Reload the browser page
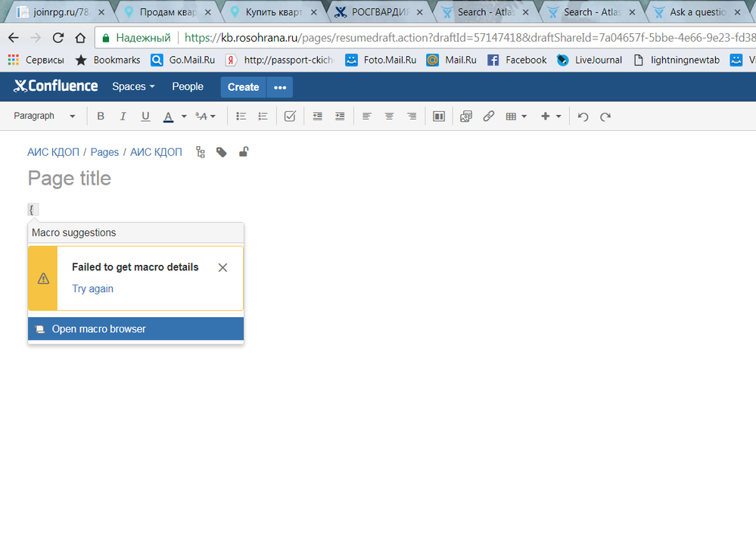 58,38
